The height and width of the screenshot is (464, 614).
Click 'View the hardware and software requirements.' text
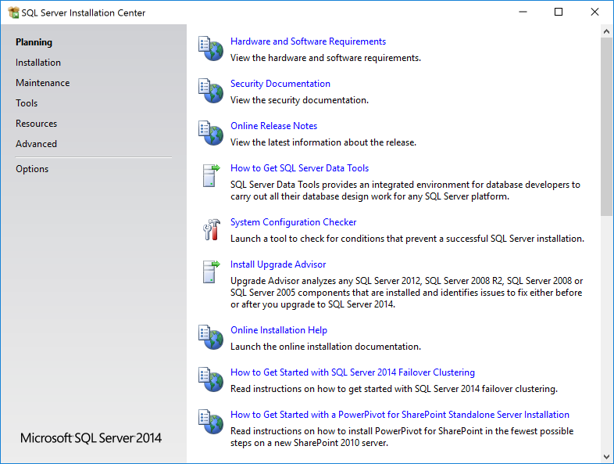coord(325,58)
